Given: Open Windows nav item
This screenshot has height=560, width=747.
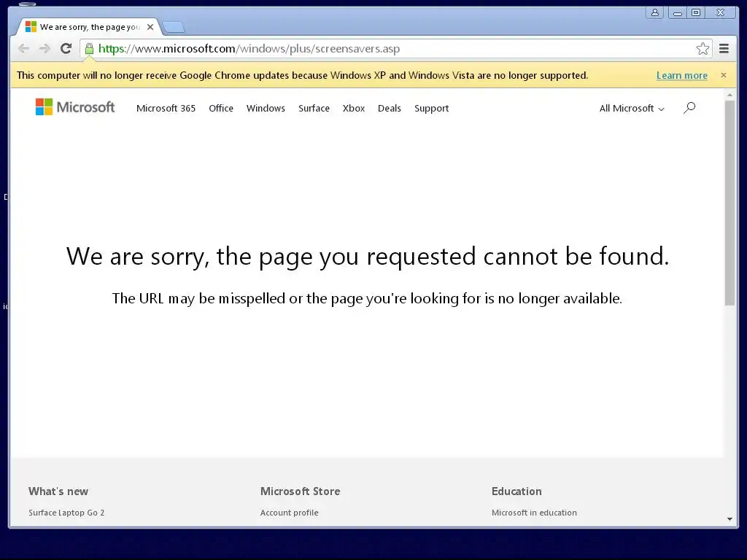Looking at the screenshot, I should click(266, 108).
